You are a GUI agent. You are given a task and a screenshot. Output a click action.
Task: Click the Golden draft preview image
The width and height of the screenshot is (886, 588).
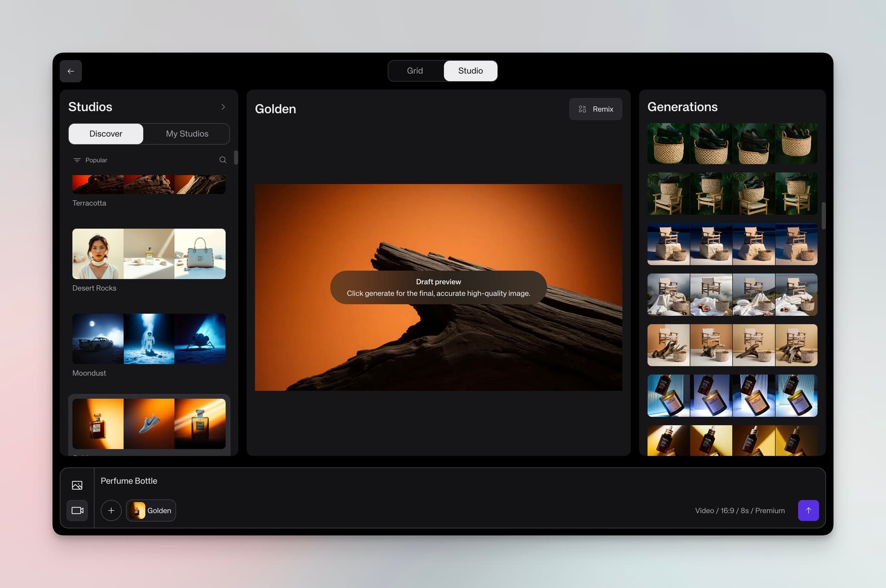point(438,288)
